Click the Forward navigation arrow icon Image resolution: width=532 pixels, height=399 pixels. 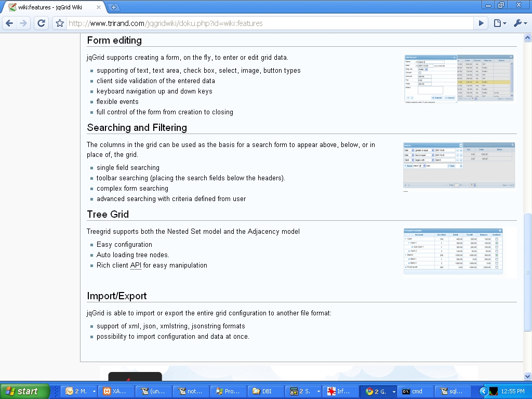23,23
